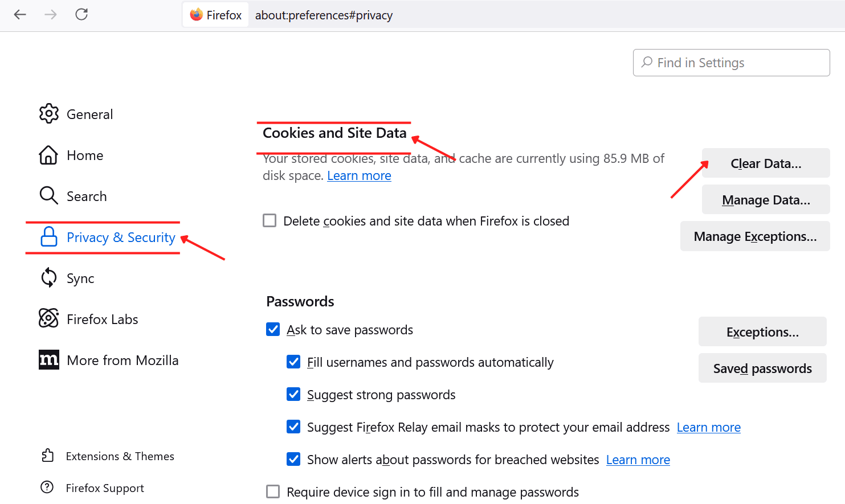Select Privacy & Security in the sidebar
This screenshot has height=504, width=845.
click(x=120, y=237)
